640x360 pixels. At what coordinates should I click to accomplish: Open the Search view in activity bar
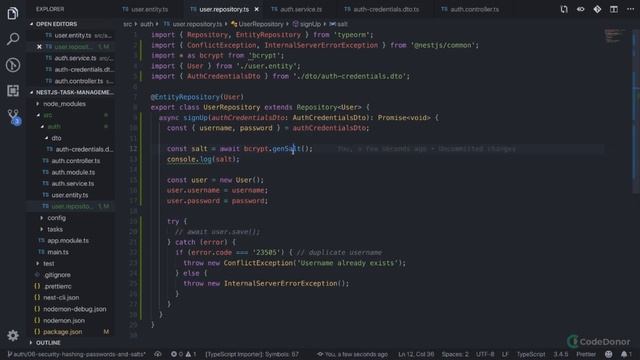pyautogui.click(x=13, y=39)
